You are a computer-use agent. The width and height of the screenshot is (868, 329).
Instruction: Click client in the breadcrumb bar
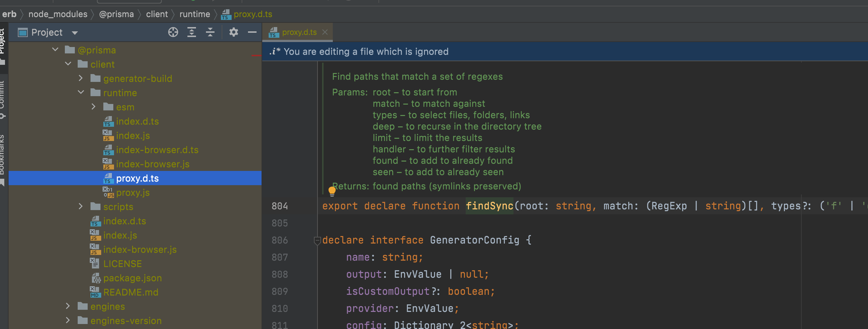tap(157, 14)
